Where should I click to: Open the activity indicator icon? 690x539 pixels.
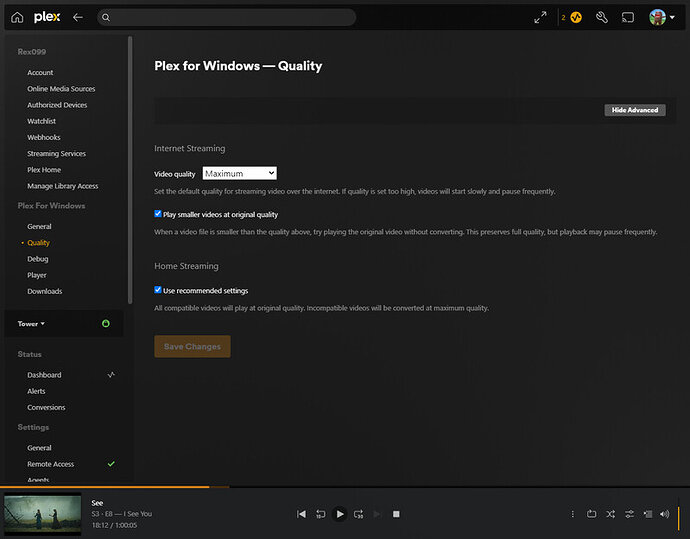(x=576, y=18)
